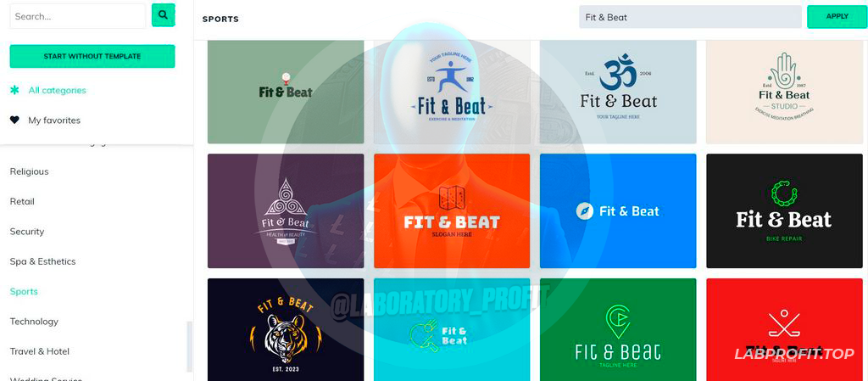
Task: Click Start Without Template button
Action: (x=92, y=57)
